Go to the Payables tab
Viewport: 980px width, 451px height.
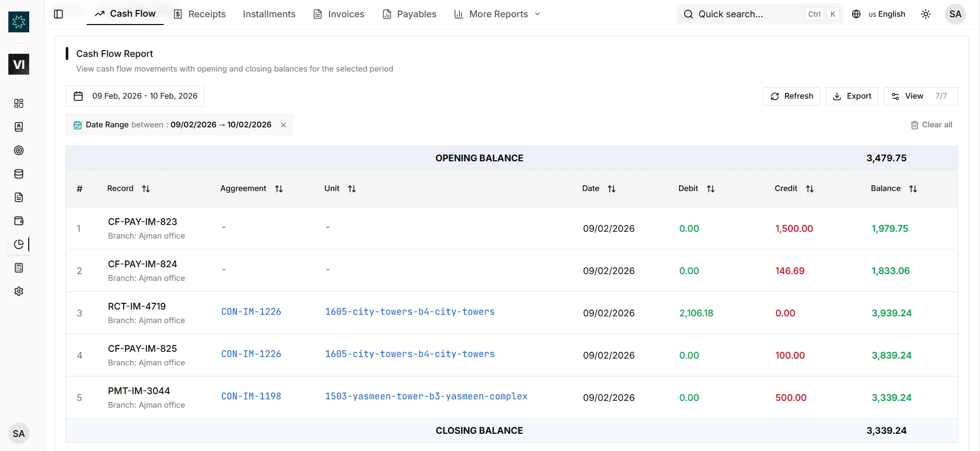[409, 14]
